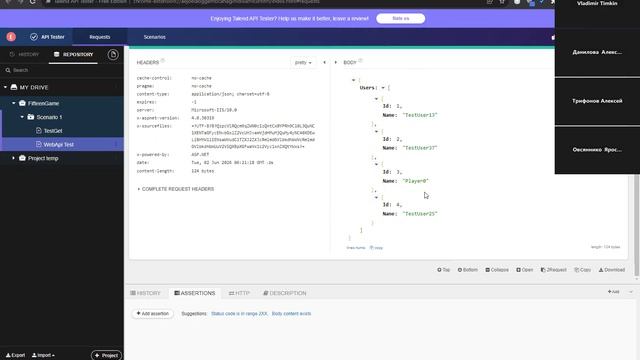Screen dimensions: 640x360
Task: Click the red Talend logo icon
Action: point(11,37)
